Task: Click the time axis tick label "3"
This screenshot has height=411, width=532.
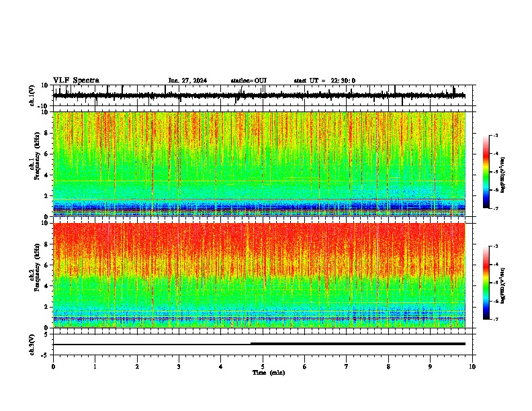Action: 179,367
